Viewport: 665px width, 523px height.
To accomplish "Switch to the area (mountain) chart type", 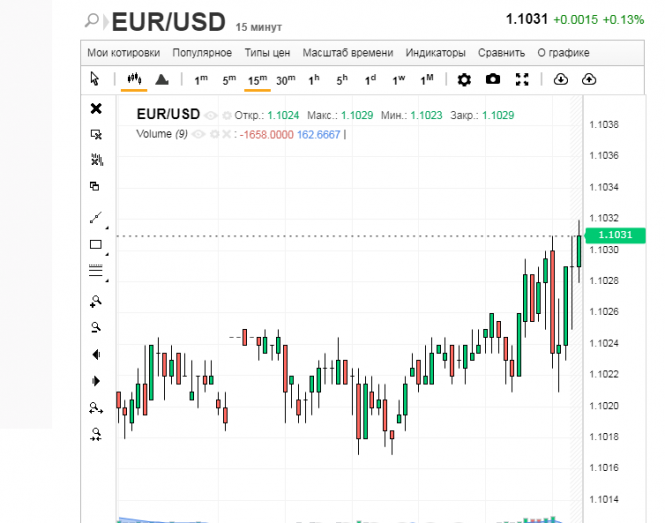I will (x=162, y=79).
